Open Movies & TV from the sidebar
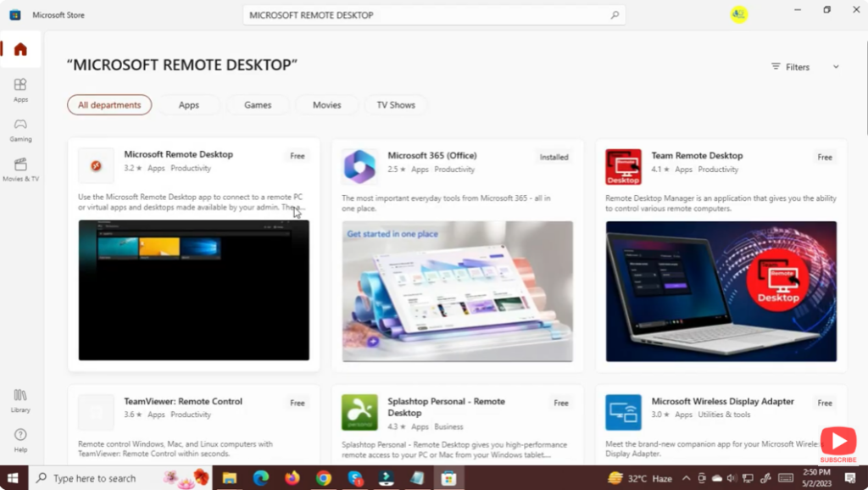This screenshot has height=490, width=868. point(19,166)
